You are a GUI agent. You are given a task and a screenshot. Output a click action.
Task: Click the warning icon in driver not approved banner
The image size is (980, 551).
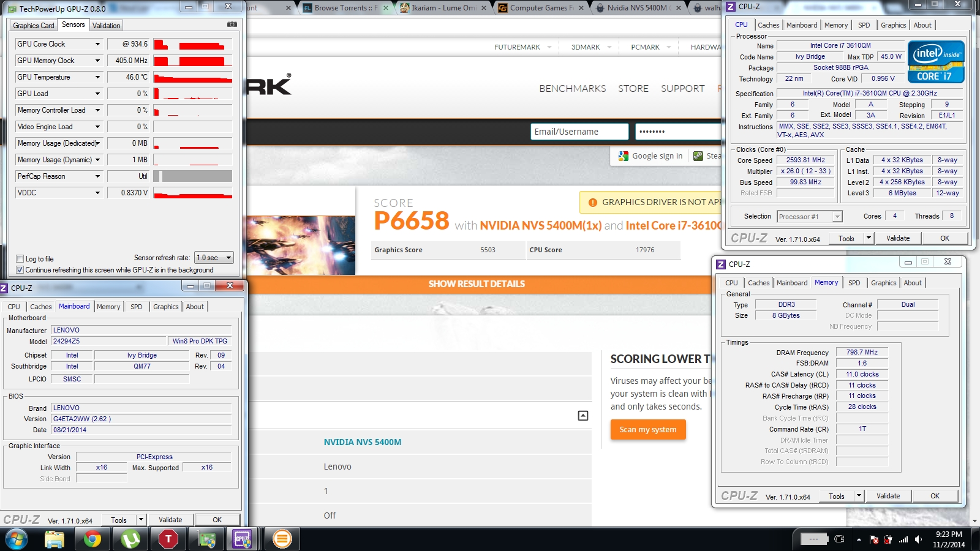(x=593, y=203)
